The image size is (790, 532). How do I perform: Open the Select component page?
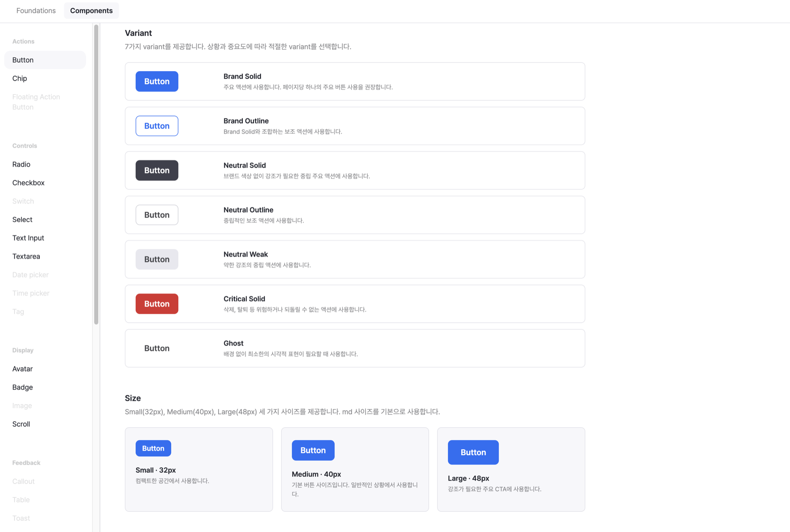tap(45, 220)
